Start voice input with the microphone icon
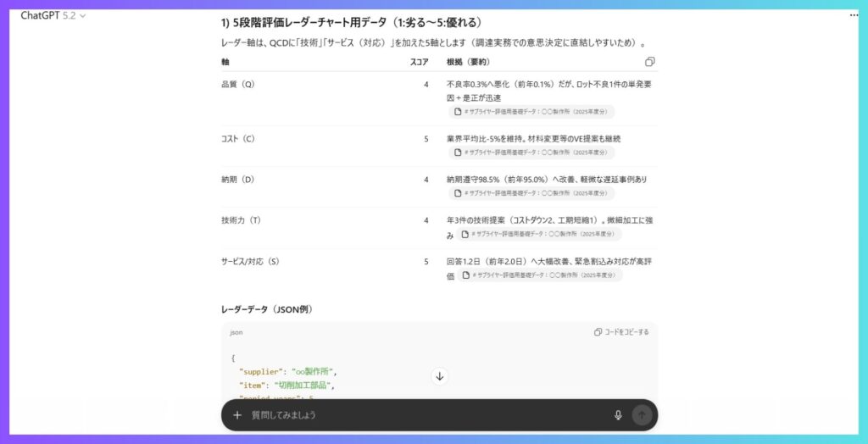This screenshot has height=444, width=868. (618, 415)
